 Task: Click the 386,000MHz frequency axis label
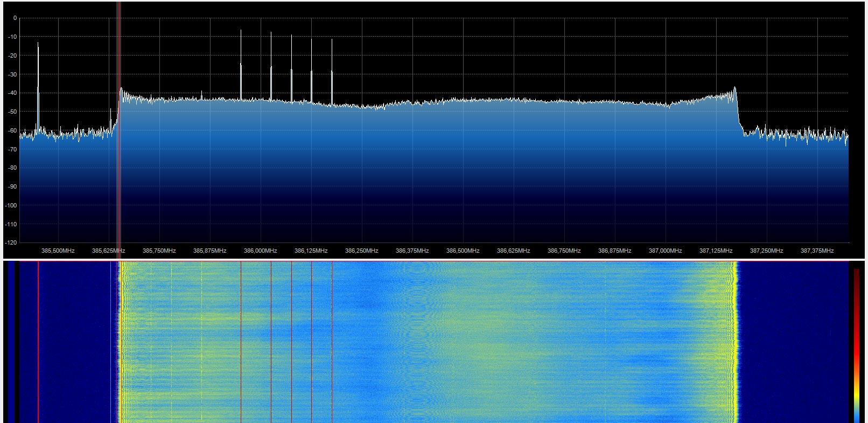(x=261, y=251)
